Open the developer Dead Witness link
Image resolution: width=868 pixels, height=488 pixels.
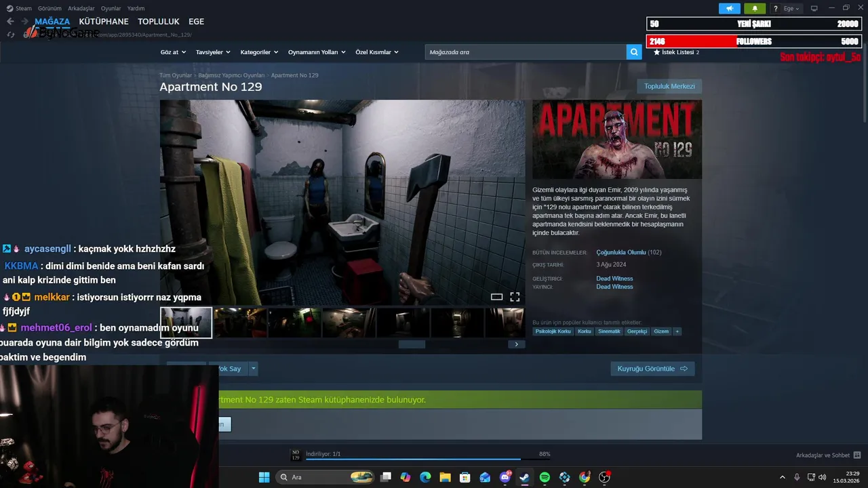(x=614, y=279)
